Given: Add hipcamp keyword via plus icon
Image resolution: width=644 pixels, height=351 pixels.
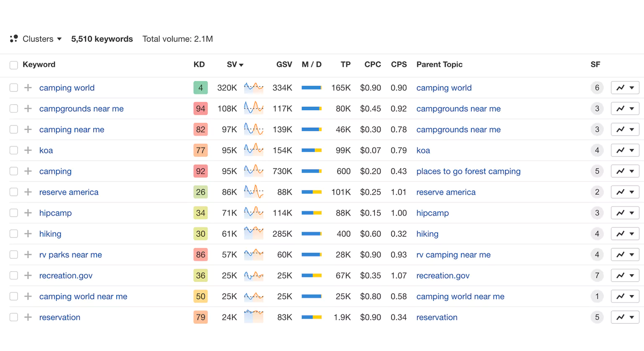Looking at the screenshot, I should 28,213.
